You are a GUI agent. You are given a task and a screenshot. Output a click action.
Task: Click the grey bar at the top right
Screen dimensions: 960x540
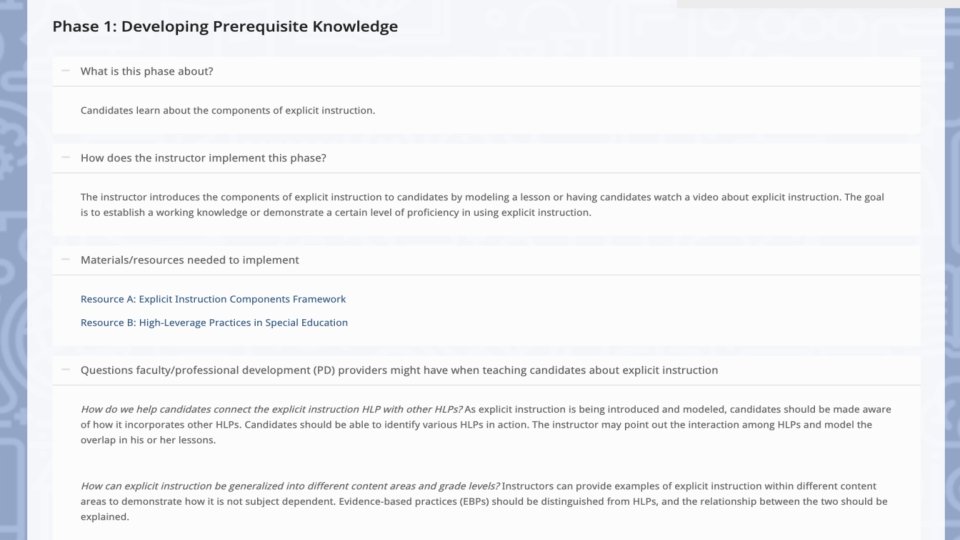click(810, 4)
